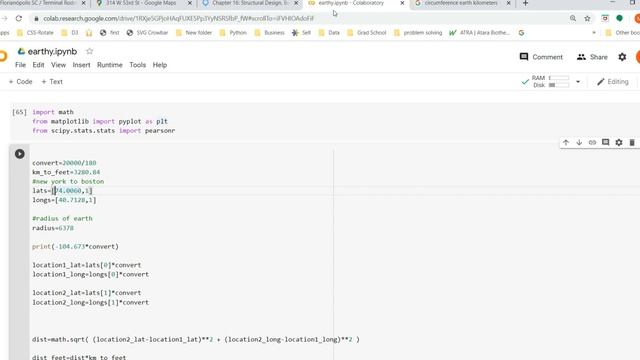
Task: Open the Data bookmark folder
Action: (x=329, y=33)
